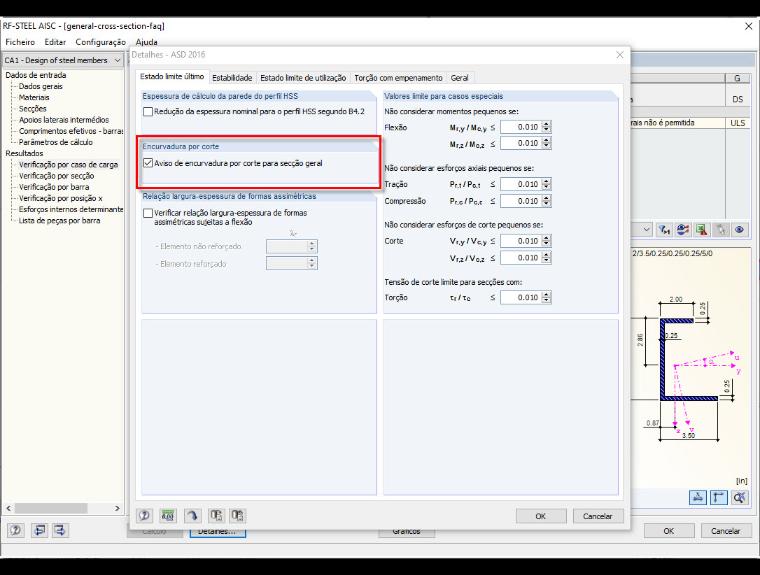760x575 pixels.
Task: Click the spinner for Tração Pr,t / Pc,t
Action: (546, 184)
